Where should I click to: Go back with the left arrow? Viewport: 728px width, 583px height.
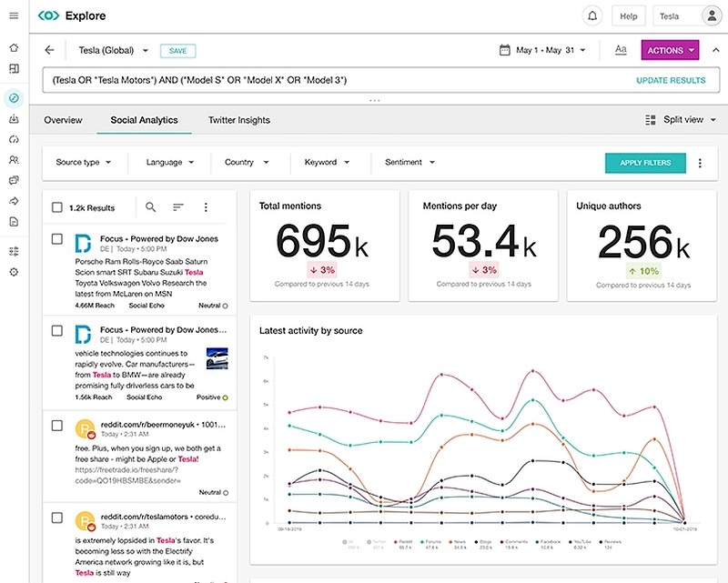(x=50, y=50)
